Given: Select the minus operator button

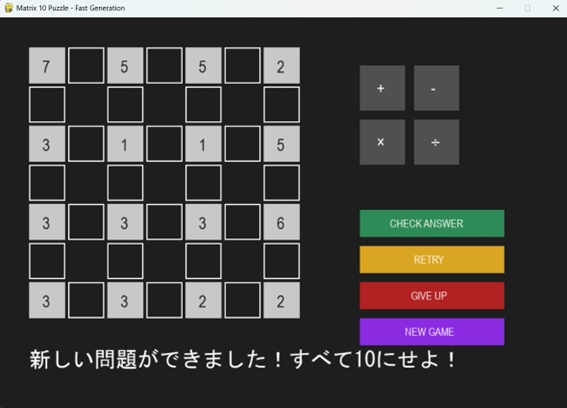Looking at the screenshot, I should pyautogui.click(x=436, y=88).
